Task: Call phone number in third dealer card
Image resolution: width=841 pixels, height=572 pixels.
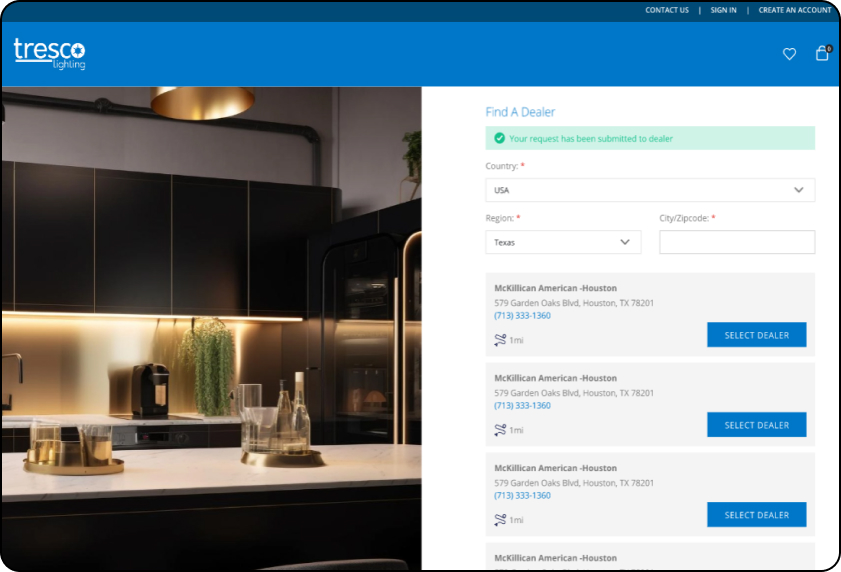Action: coord(522,495)
